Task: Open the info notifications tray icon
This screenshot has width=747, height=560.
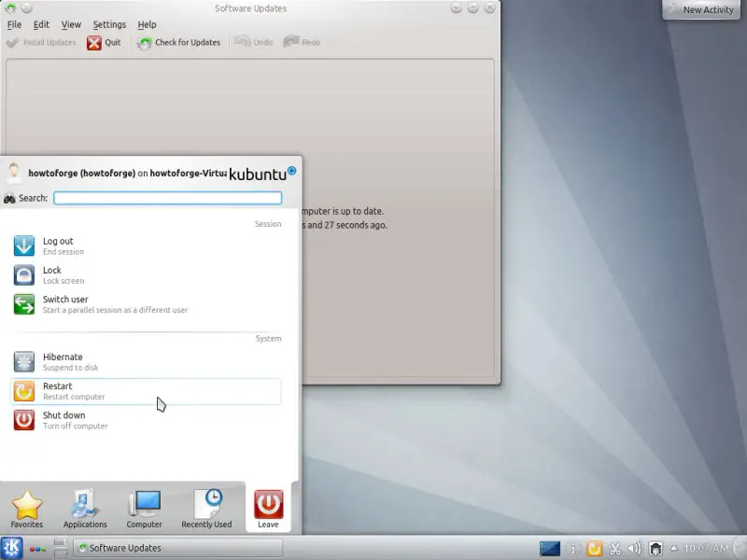Action: (x=572, y=549)
